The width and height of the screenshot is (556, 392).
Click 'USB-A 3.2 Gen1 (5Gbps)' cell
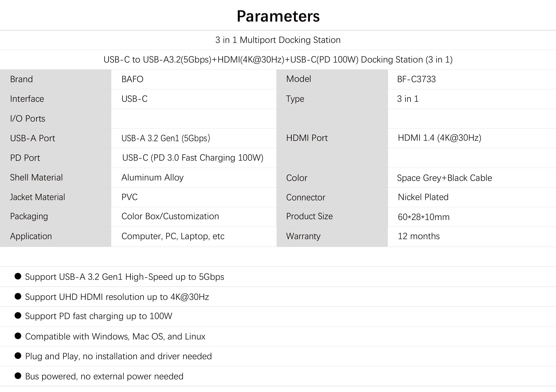tap(166, 138)
